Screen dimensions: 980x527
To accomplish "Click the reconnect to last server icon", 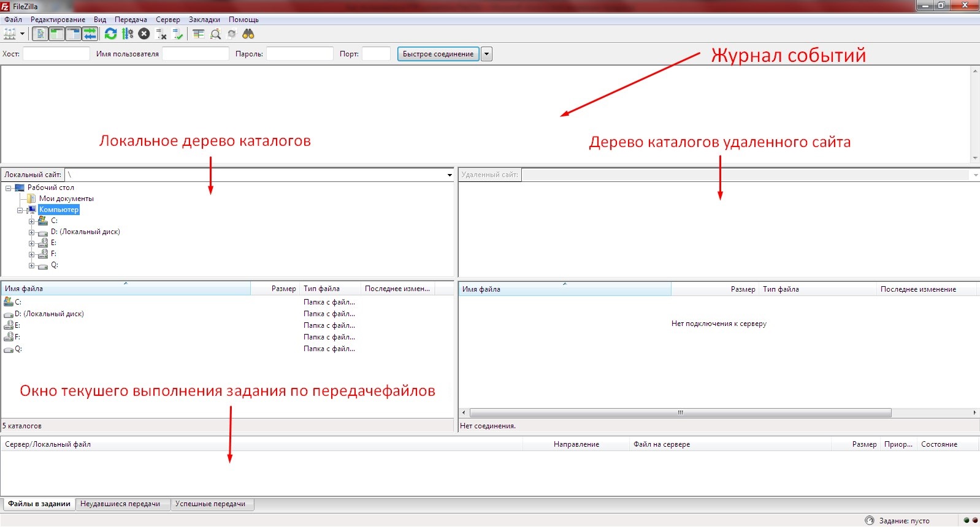I will 178,34.
